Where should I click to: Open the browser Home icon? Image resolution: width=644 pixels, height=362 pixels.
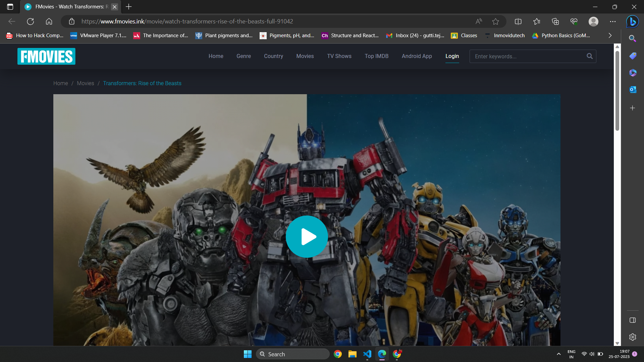click(x=49, y=21)
